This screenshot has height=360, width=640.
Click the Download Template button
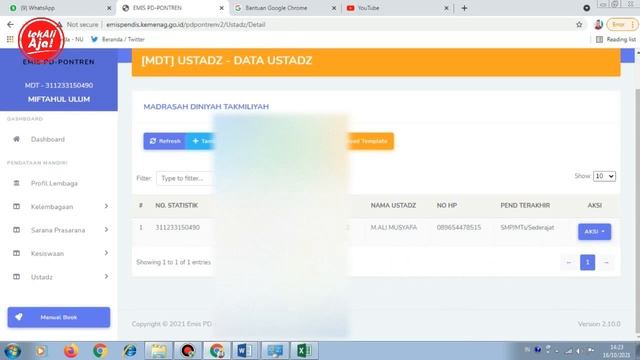(x=370, y=141)
